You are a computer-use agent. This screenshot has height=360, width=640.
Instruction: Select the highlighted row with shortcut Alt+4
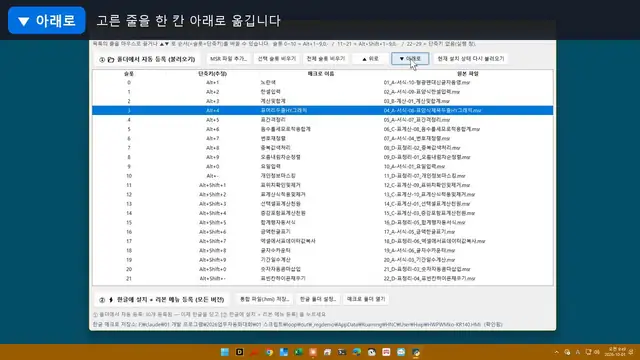[322, 111]
